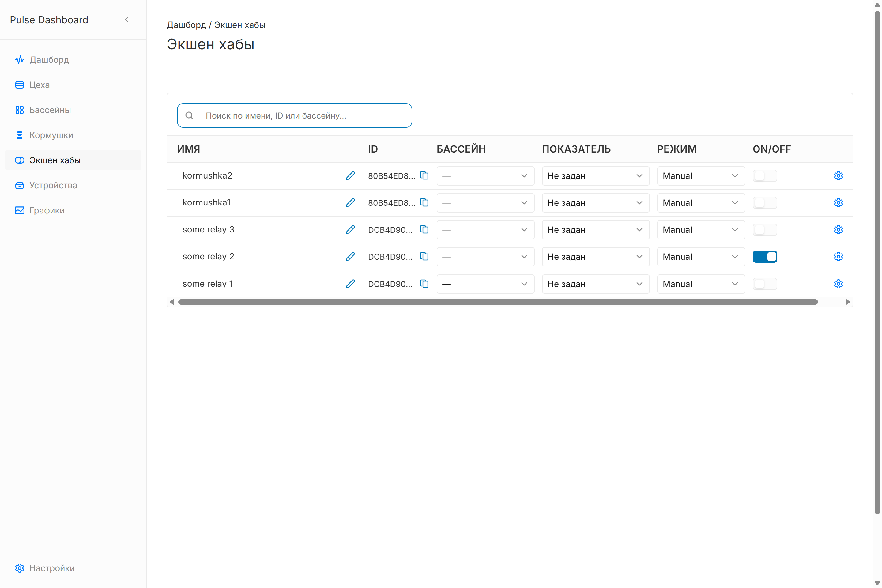
Task: Open Цеха in sidebar
Action: coord(73,85)
